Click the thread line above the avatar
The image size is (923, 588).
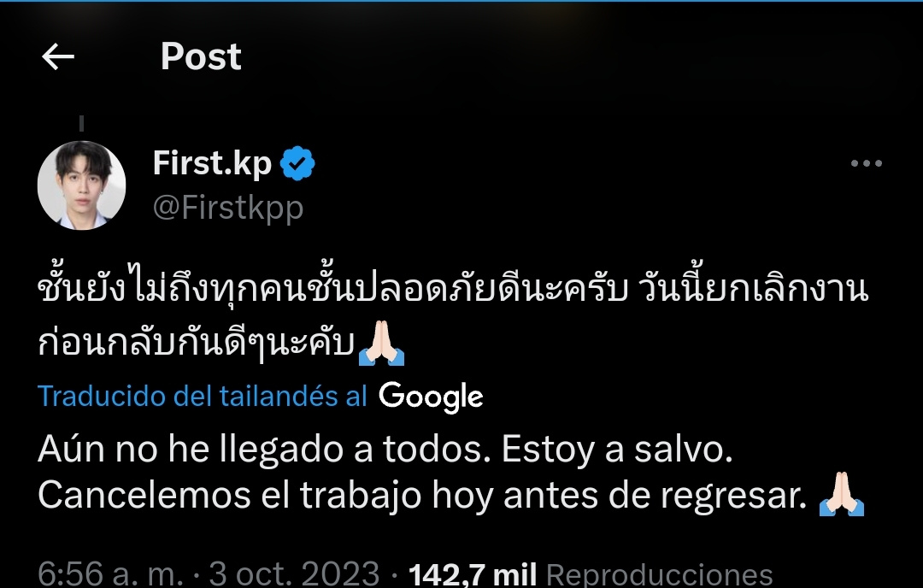(x=82, y=124)
